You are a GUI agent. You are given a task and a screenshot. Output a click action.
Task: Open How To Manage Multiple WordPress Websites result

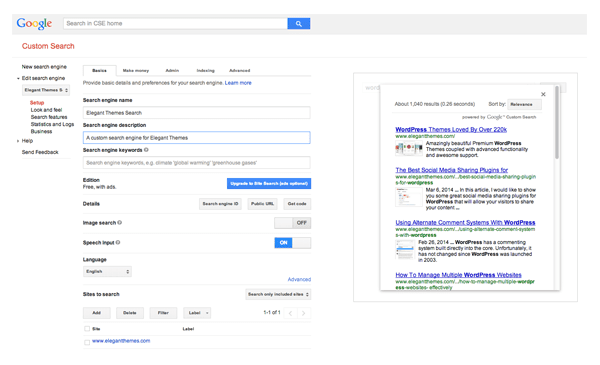458,275
